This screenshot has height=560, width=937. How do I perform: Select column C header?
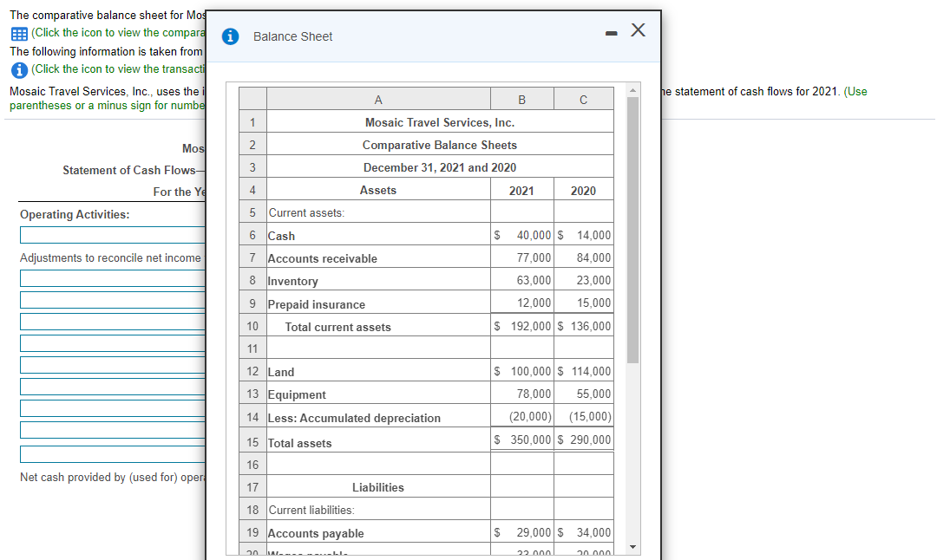tap(583, 99)
